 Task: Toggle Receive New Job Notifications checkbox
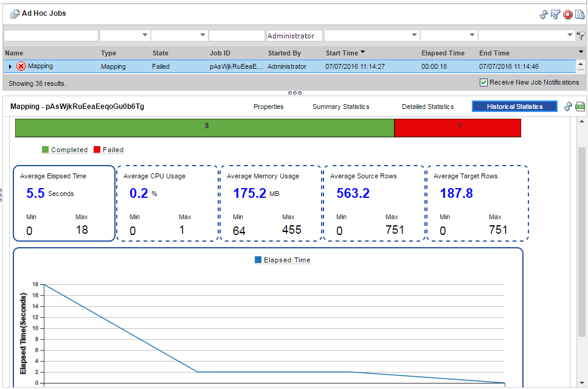[x=484, y=83]
